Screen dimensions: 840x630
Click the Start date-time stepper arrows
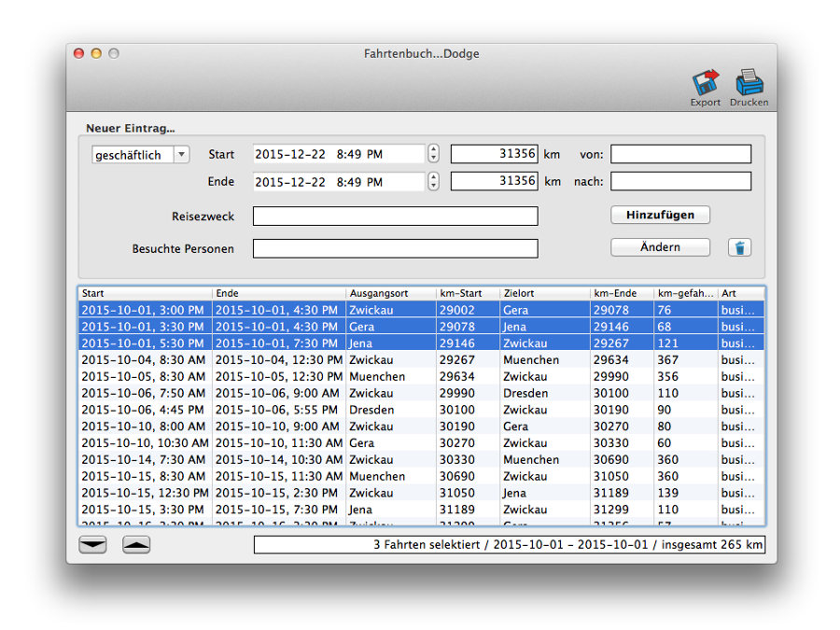(x=433, y=154)
